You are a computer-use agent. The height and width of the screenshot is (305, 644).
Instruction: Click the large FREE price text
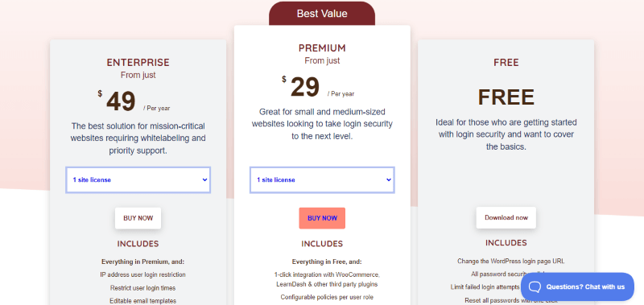(506, 97)
